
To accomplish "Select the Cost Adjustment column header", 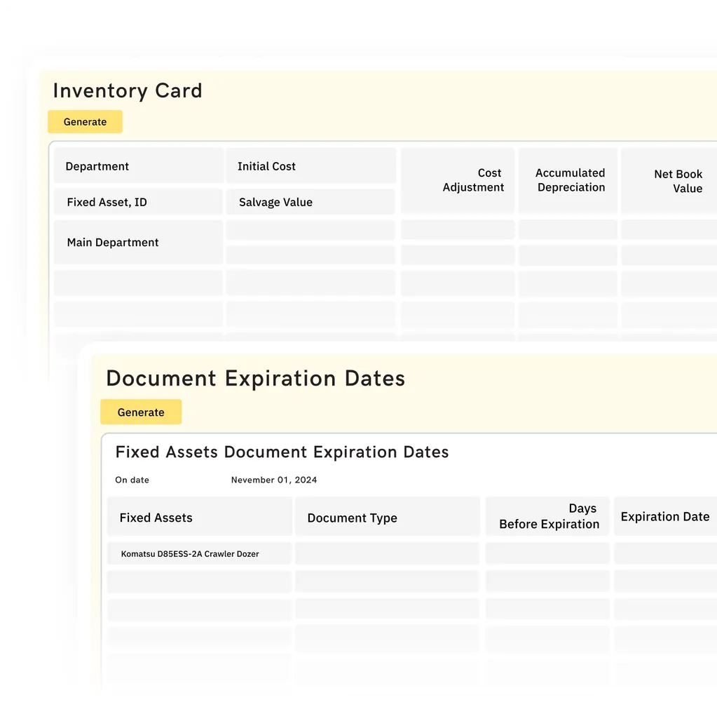I will pos(458,180).
